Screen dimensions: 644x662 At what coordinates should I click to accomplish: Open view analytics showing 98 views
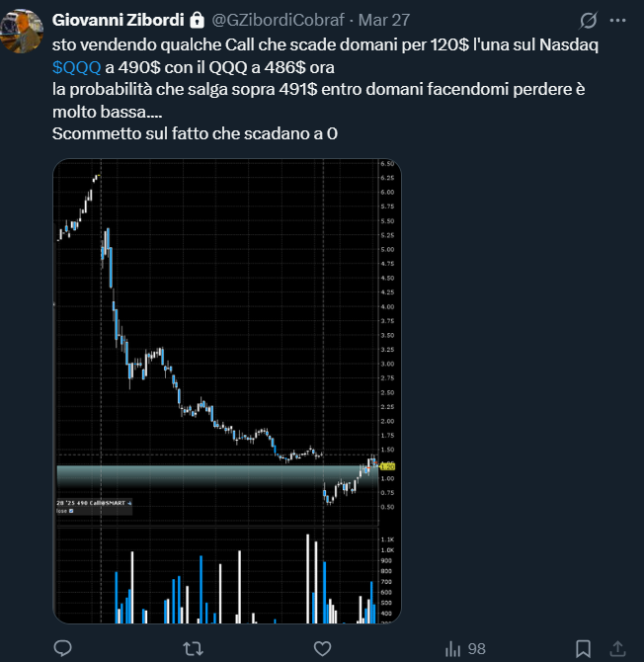point(464,648)
